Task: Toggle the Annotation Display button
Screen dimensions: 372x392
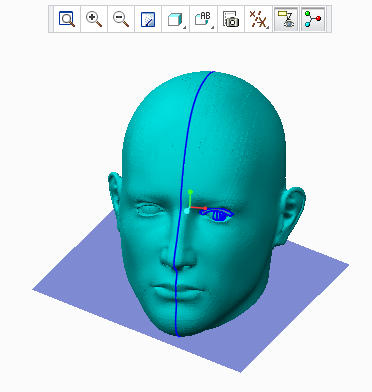Action: (286, 19)
